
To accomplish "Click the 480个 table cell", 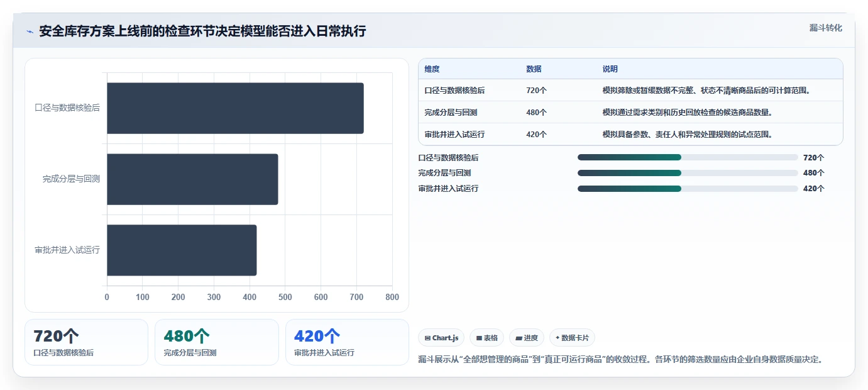I will coord(536,113).
